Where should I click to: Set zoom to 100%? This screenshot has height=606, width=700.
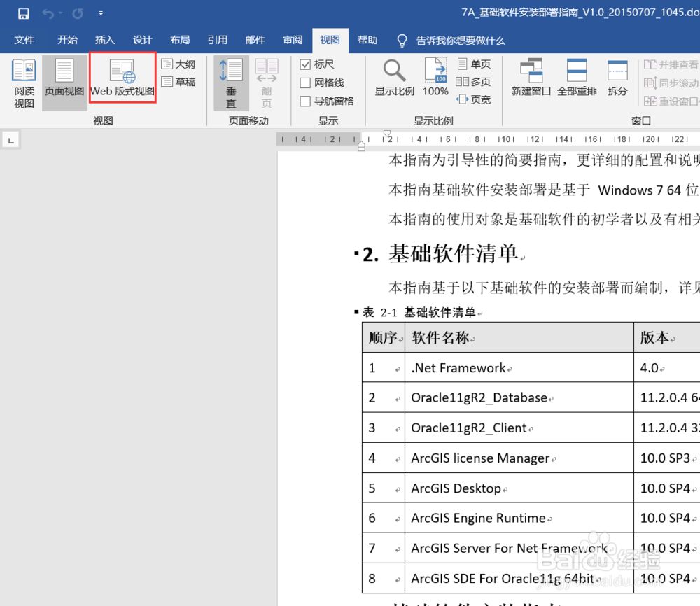coord(435,78)
